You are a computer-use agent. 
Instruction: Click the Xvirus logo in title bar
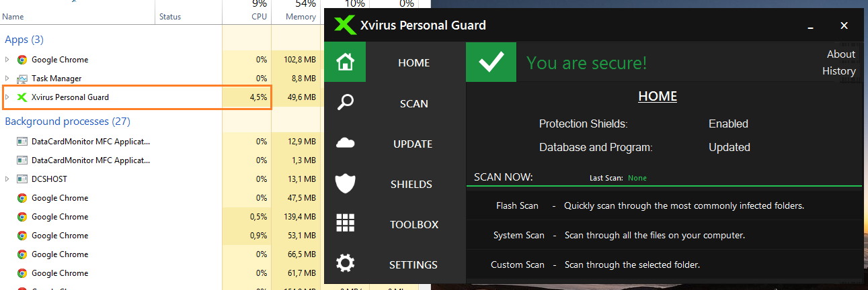pos(345,26)
